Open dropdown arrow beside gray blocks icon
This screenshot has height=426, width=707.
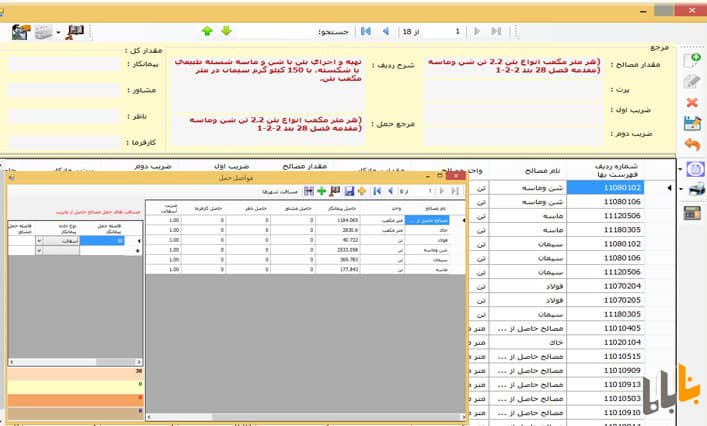coord(58,32)
